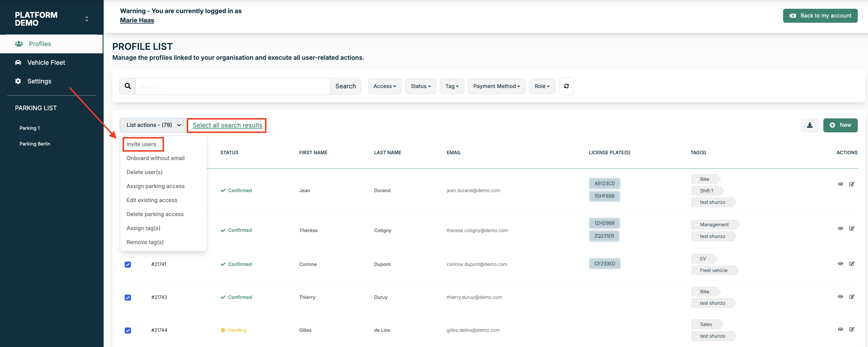Uncheck the checkbox for Thierry Duruy
Screen dimensions: 868x347
128,297
